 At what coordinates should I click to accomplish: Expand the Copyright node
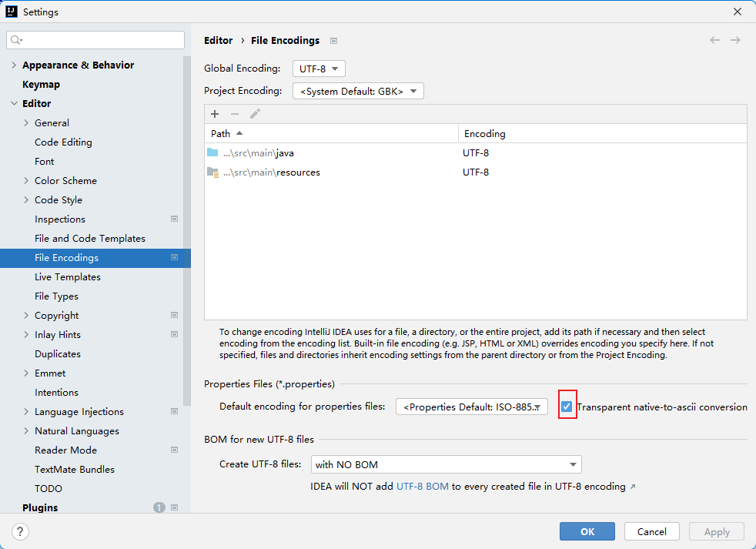coord(26,316)
